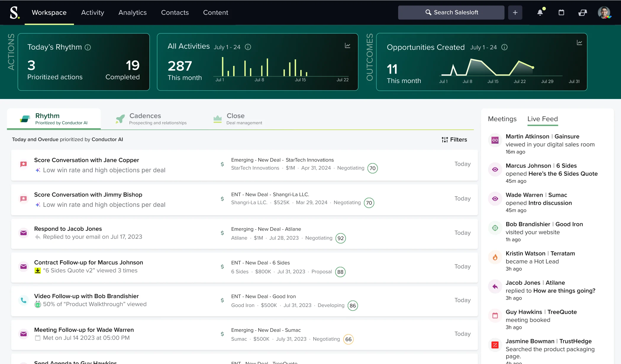Open Score Conversation with Jimmy Bishop
This screenshot has width=621, height=364.
click(88, 195)
